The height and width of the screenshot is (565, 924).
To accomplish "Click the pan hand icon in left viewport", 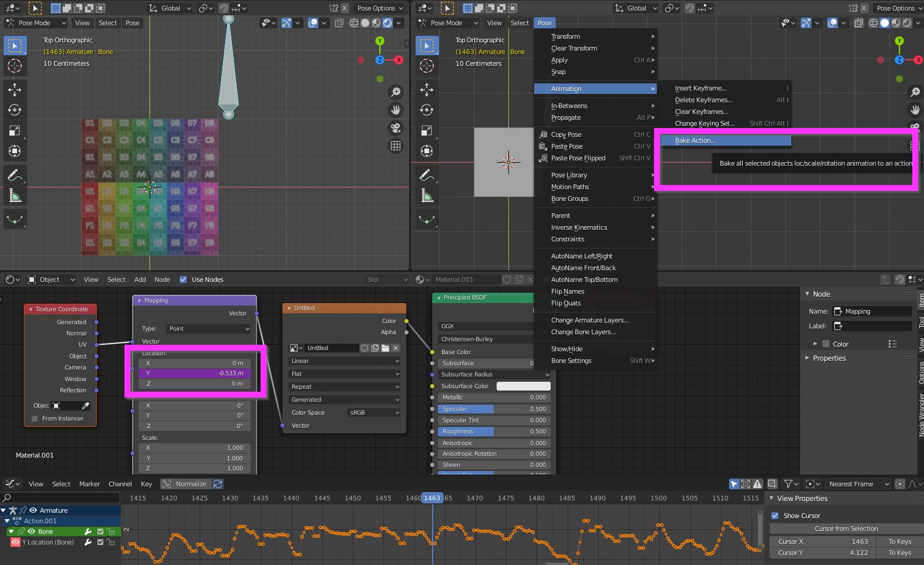I will point(396,110).
